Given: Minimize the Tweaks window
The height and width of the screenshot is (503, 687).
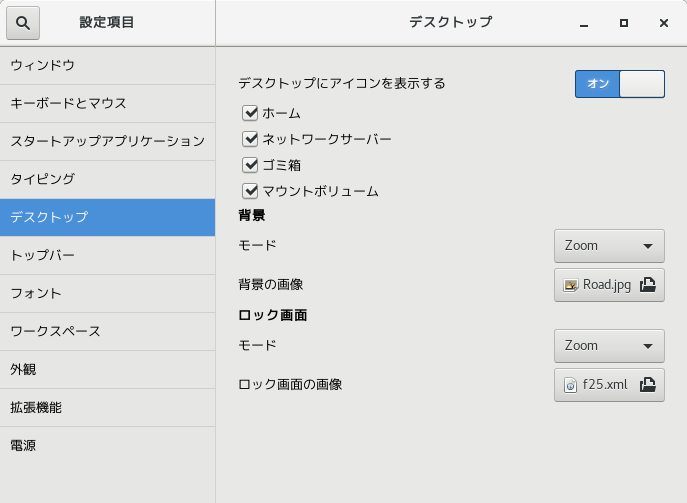Looking at the screenshot, I should [584, 23].
